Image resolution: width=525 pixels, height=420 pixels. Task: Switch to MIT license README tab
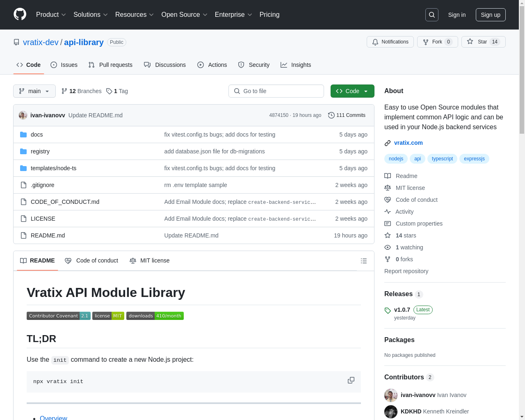point(150,260)
